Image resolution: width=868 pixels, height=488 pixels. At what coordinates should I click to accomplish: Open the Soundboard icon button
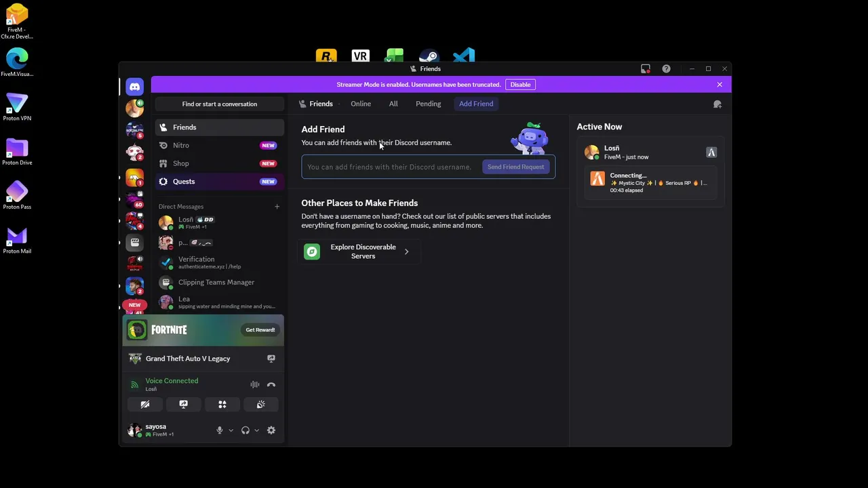(260, 405)
